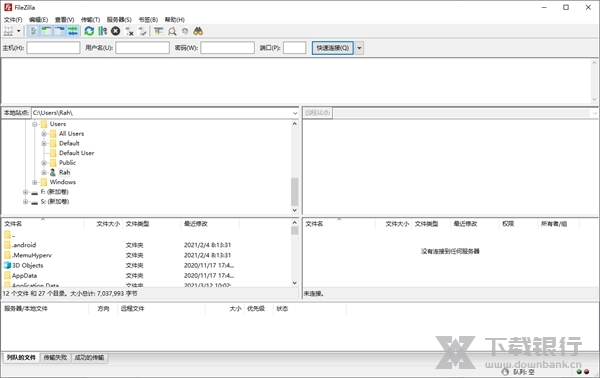The image size is (600, 378).
Task: Open the 传输(T) menu
Action: click(x=90, y=20)
